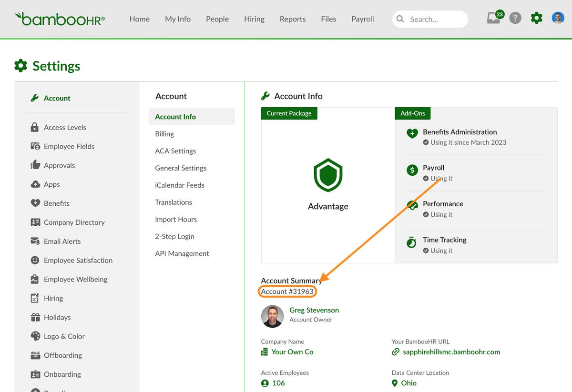Open notifications via the inbox icon
The width and height of the screenshot is (572, 392).
click(x=494, y=18)
